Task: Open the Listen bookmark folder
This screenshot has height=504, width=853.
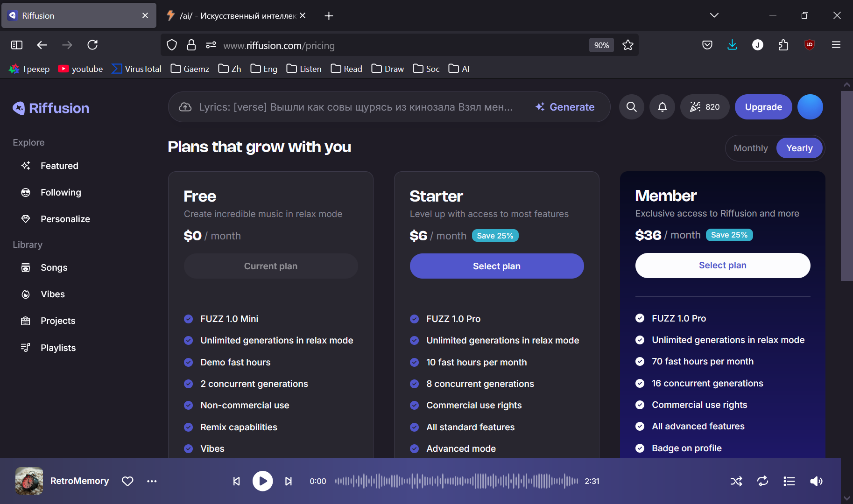Action: click(x=304, y=69)
